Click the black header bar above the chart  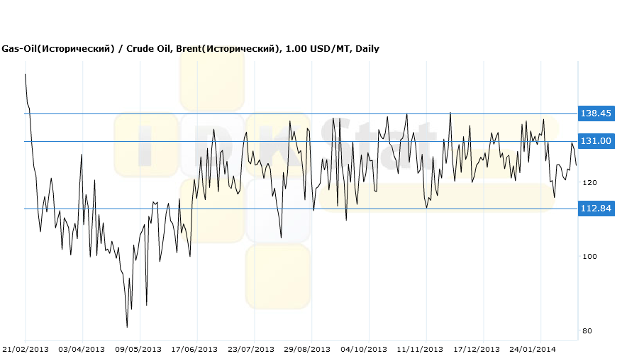[322, 20]
